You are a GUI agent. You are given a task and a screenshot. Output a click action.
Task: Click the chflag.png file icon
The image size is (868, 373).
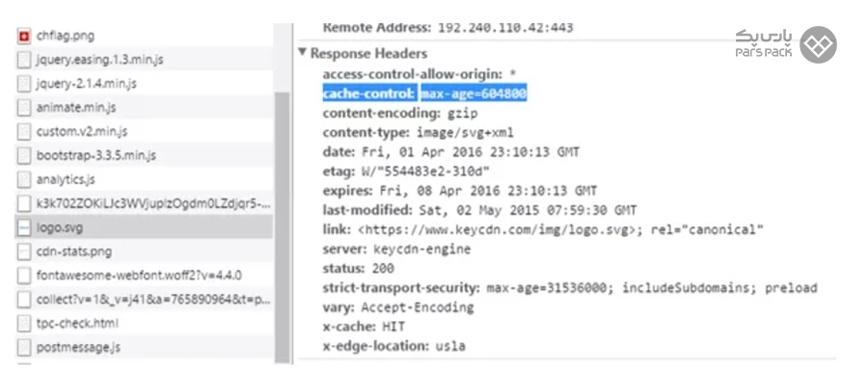point(24,37)
